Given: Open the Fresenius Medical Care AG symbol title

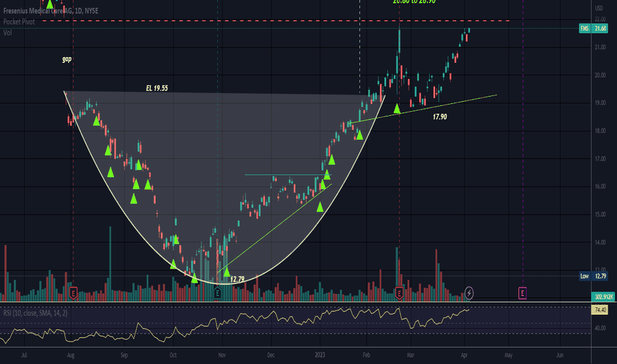Looking at the screenshot, I should point(51,11).
